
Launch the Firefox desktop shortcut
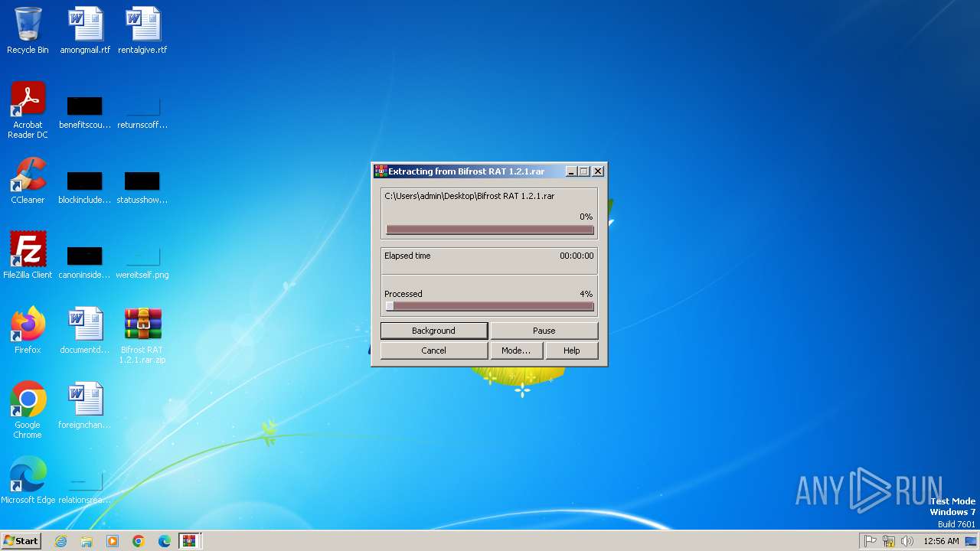(x=28, y=331)
